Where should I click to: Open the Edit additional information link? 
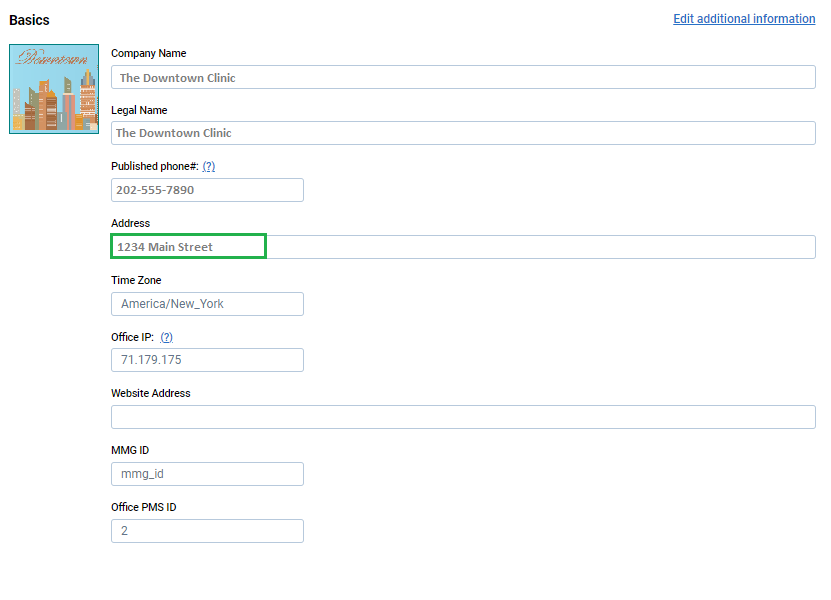click(x=744, y=19)
